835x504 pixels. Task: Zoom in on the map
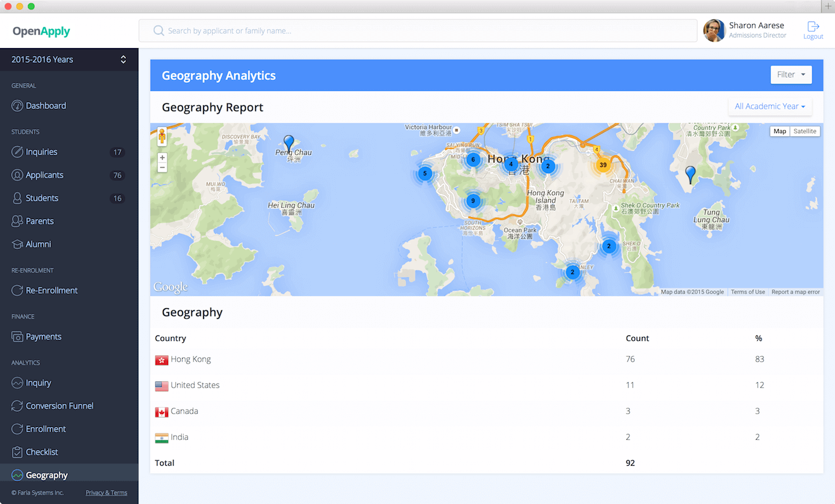[162, 158]
